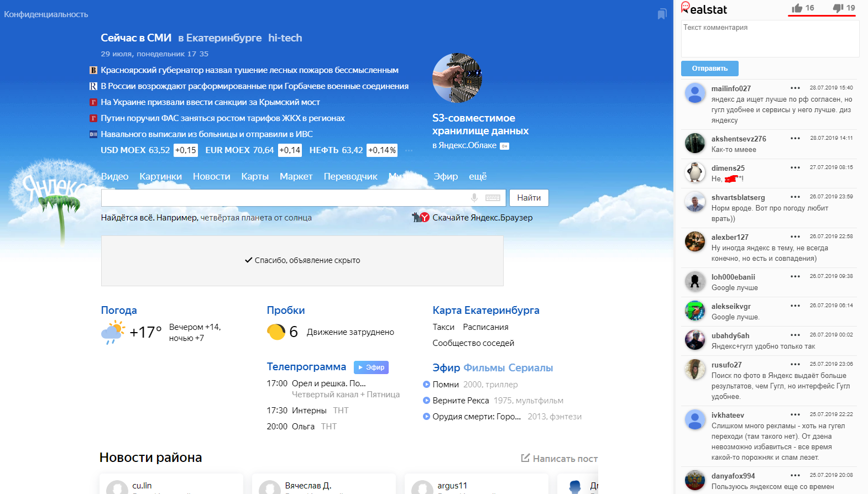Click play icon next to Верните Рекса
The height and width of the screenshot is (494, 868).
coord(426,400)
